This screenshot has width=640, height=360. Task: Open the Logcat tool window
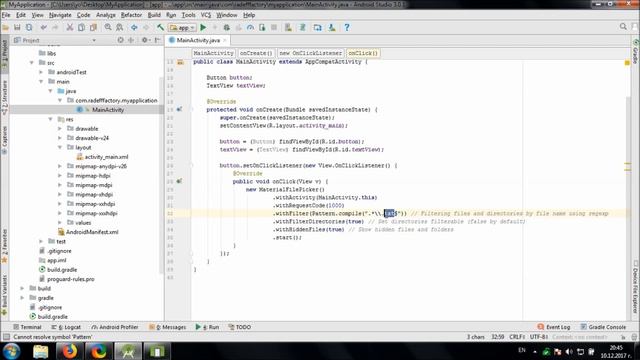66,327
